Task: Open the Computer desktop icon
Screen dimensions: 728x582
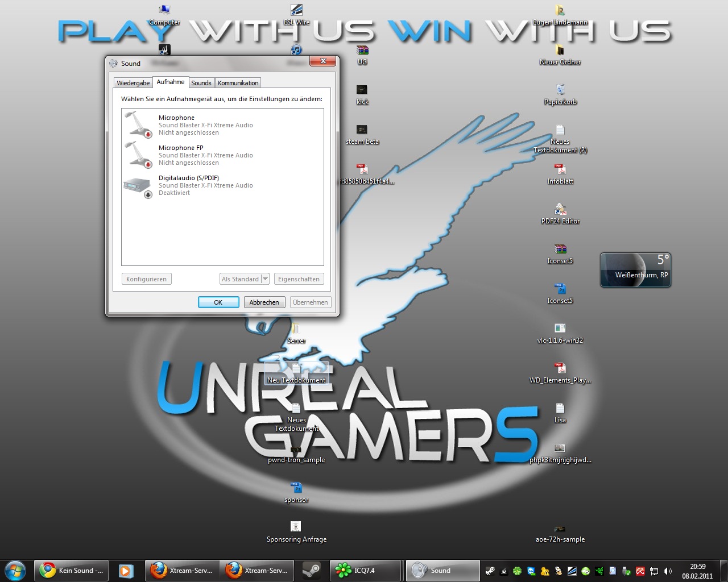Action: click(164, 15)
